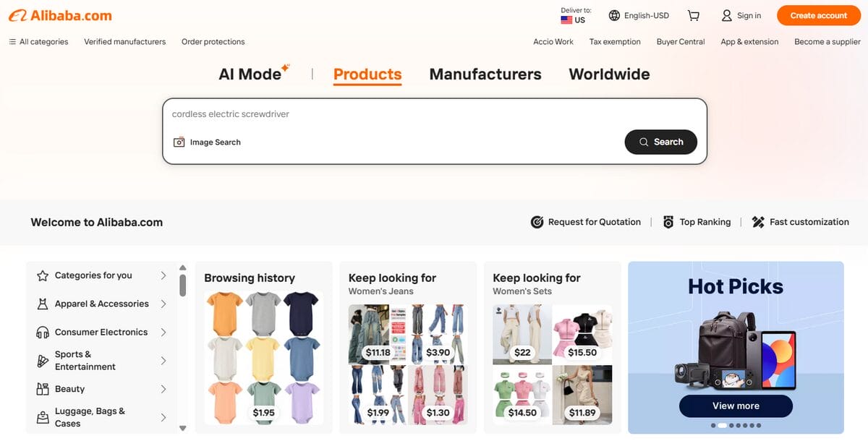Click the Sign in person icon
This screenshot has width=868, height=446.
pyautogui.click(x=726, y=14)
